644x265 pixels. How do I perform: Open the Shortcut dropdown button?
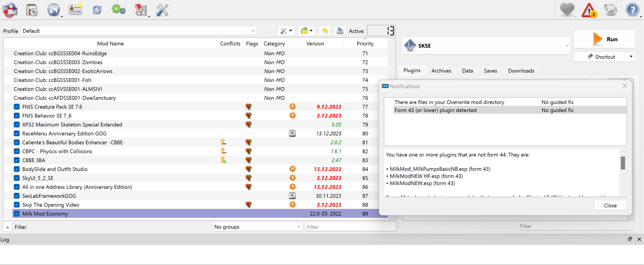pyautogui.click(x=604, y=57)
